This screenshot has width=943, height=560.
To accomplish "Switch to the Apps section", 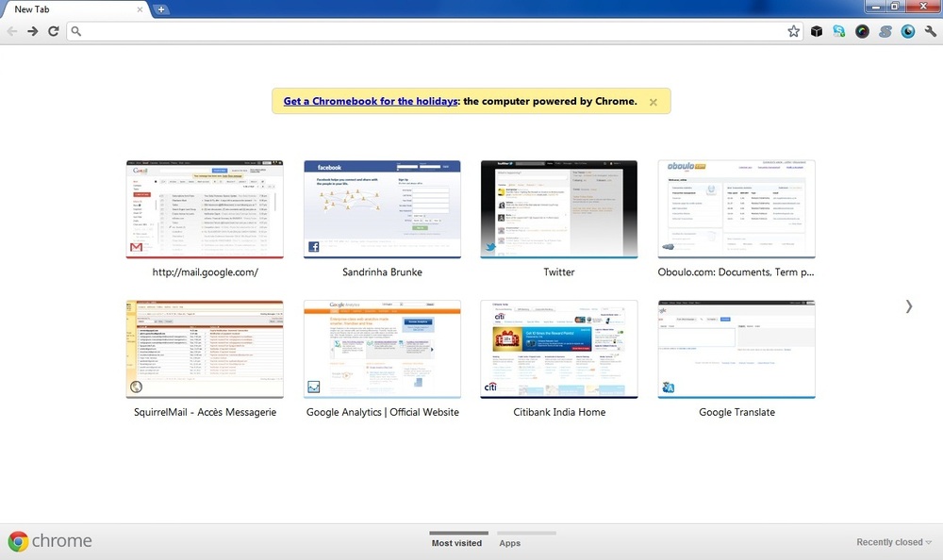I will click(510, 543).
